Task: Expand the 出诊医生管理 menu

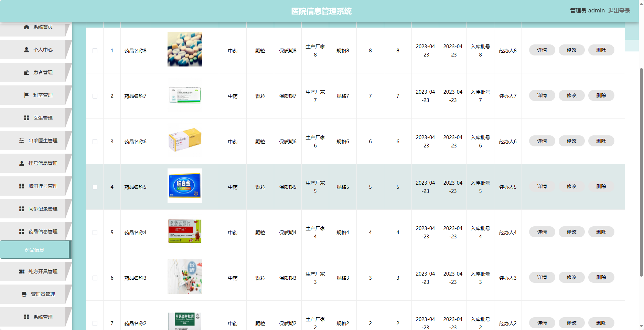Action: coord(36,141)
